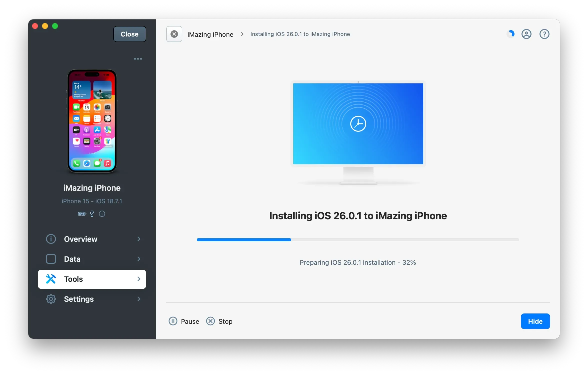Open the help question mark icon

[544, 34]
